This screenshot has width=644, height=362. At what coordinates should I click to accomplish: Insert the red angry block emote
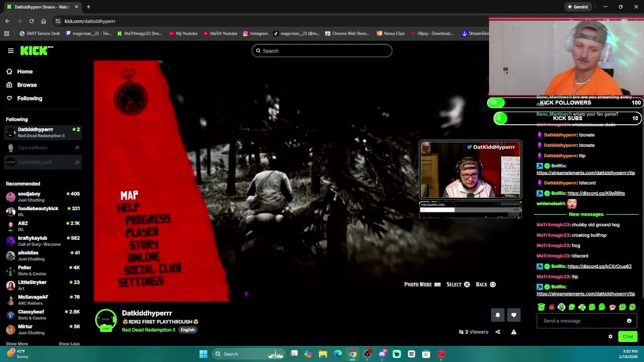click(551, 307)
